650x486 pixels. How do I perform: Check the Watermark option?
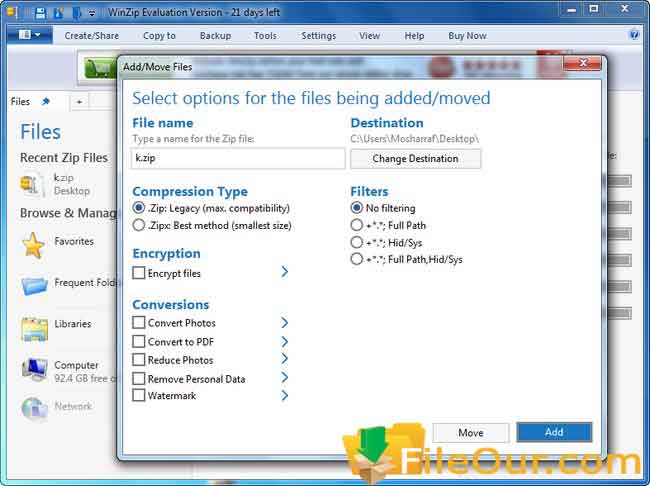click(x=138, y=395)
